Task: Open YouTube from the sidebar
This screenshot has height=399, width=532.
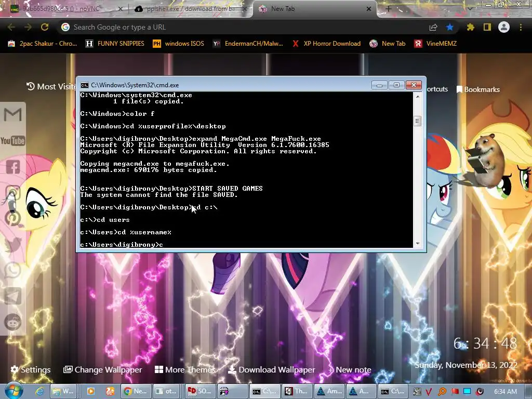Action: click(13, 140)
